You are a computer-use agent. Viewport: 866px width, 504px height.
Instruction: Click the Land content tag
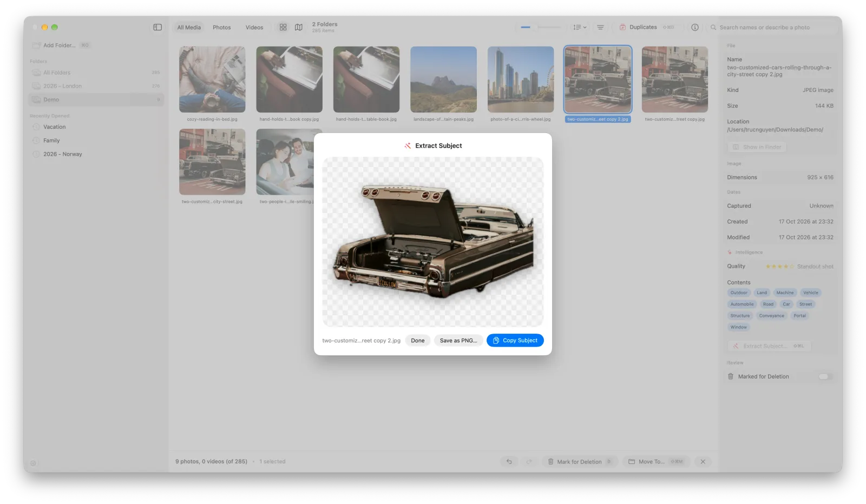(x=762, y=293)
